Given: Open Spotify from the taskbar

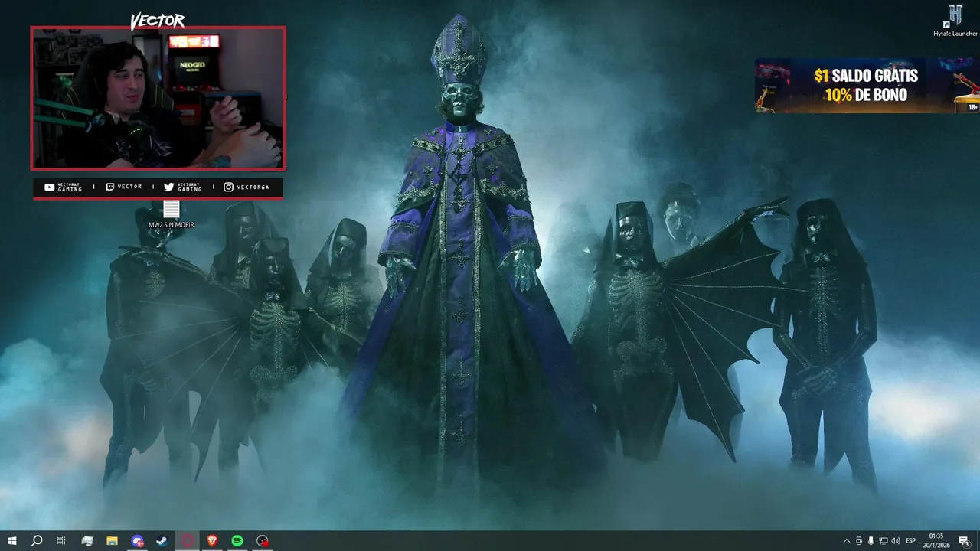Looking at the screenshot, I should (237, 541).
